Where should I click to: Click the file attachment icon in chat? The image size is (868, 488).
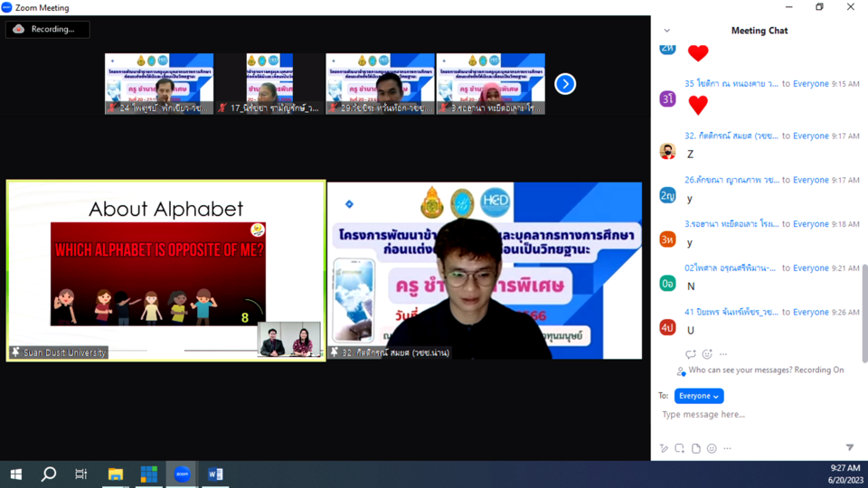click(695, 448)
